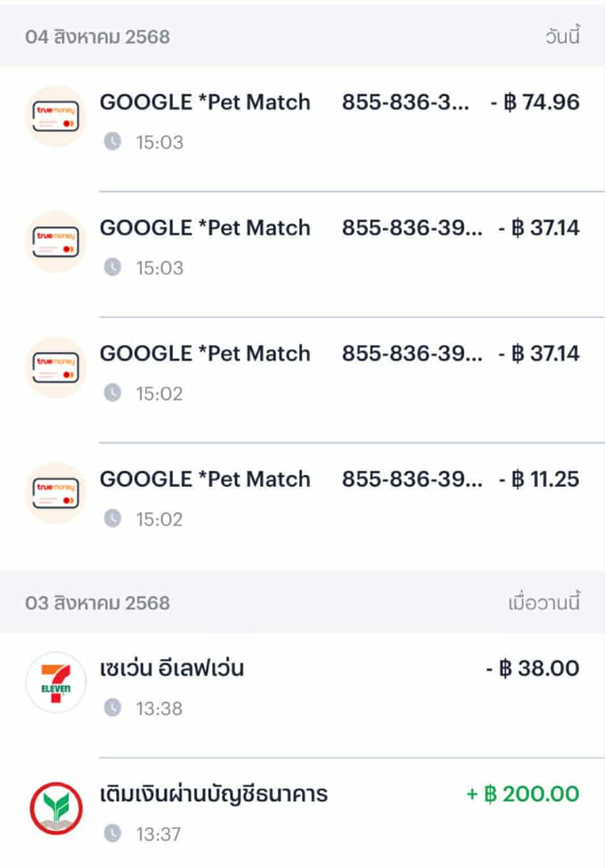Tap the 03 สิงหาคม 2568 date header
Image resolution: width=605 pixels, height=868 pixels.
[x=98, y=603]
